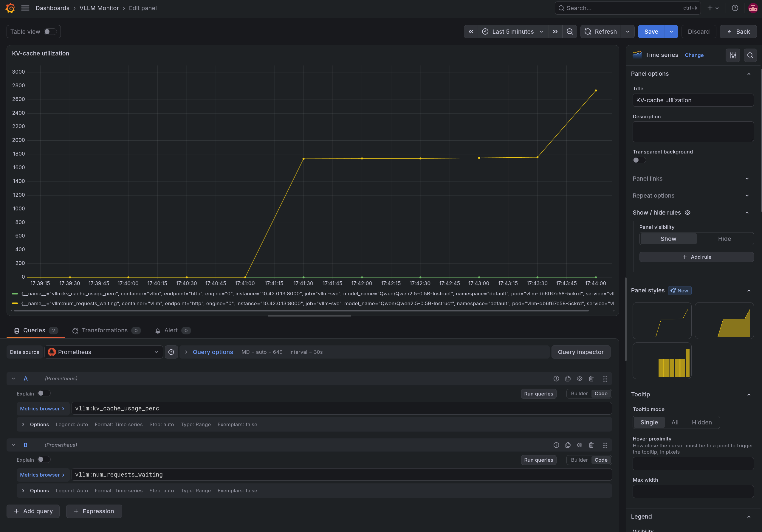
Task: Toggle Table view switch
Action: [x=50, y=32]
